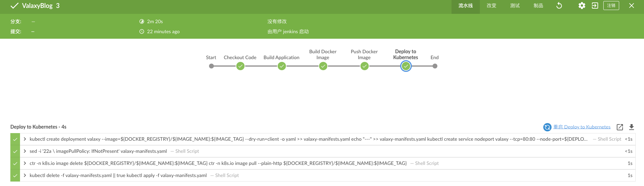Open pipeline settings gear icon

(582, 6)
